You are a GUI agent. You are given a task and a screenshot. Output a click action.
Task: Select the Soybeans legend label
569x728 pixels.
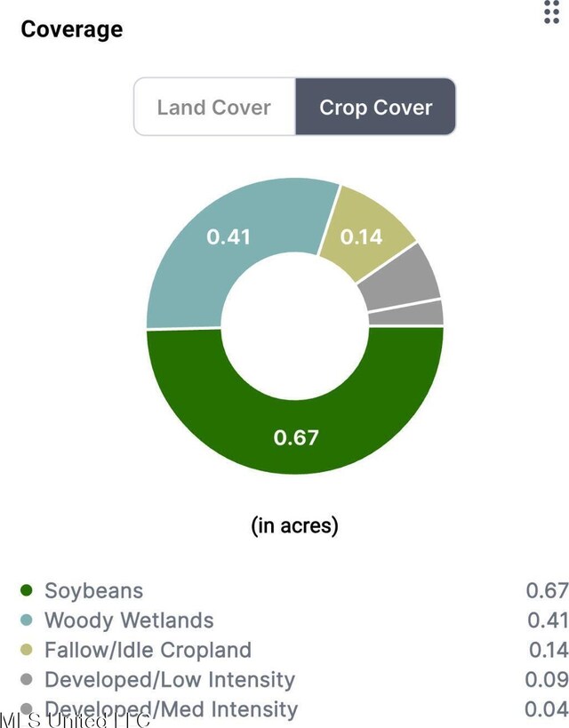[94, 591]
